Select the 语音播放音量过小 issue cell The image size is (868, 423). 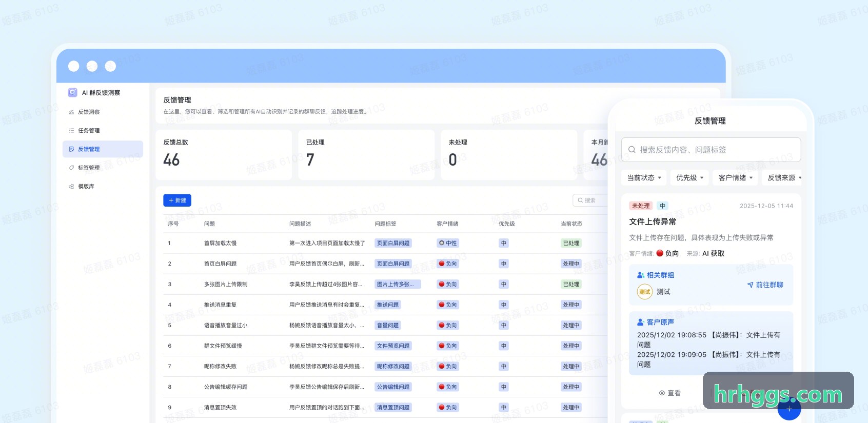(x=226, y=325)
